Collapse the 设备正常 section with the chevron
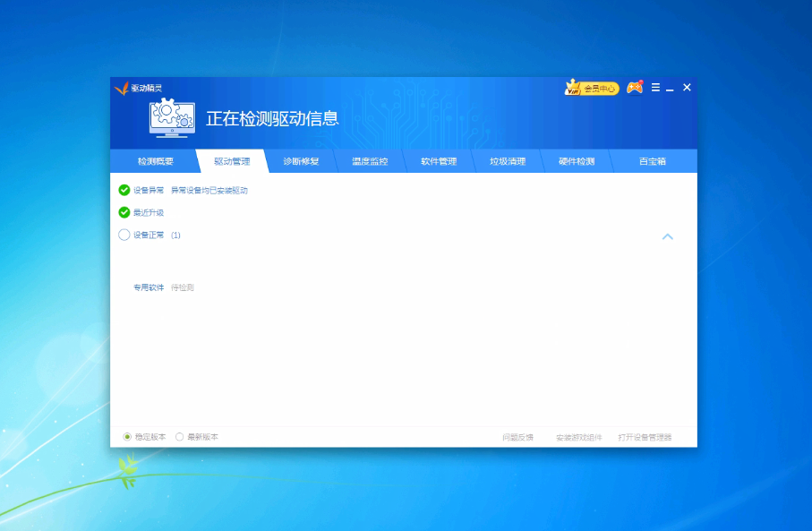The height and width of the screenshot is (531, 812). point(668,236)
